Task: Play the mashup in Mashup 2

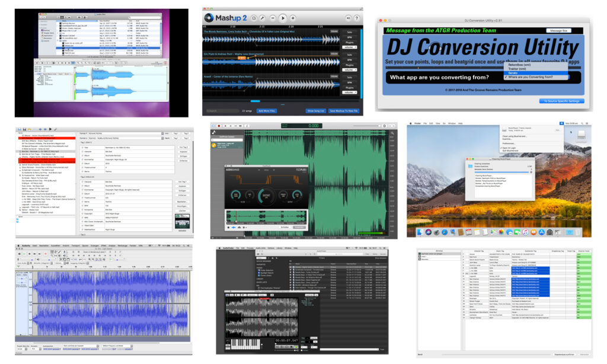Action: [x=283, y=18]
